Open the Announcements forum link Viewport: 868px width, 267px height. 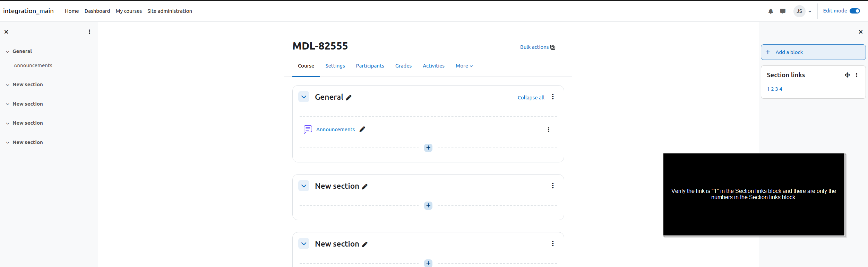pyautogui.click(x=335, y=130)
